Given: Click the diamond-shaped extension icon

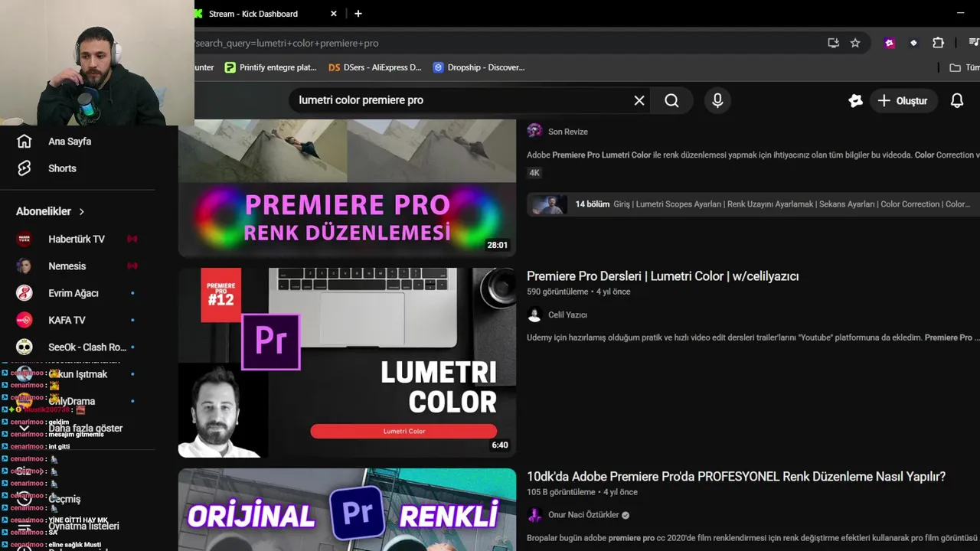Looking at the screenshot, I should tap(913, 43).
